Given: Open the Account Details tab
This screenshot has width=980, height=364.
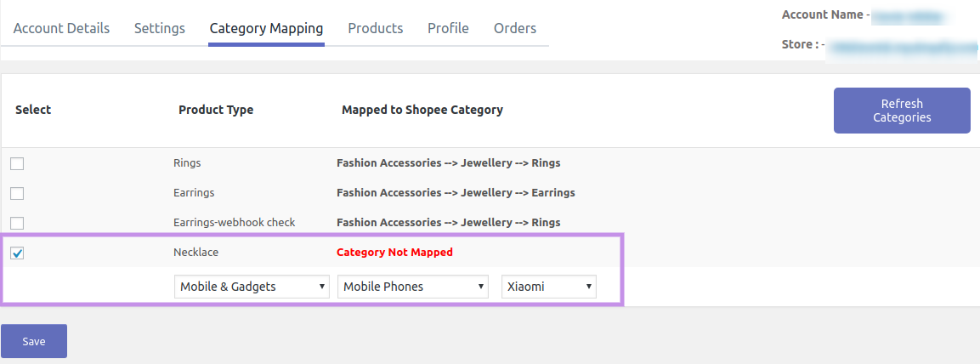Looking at the screenshot, I should (61, 28).
